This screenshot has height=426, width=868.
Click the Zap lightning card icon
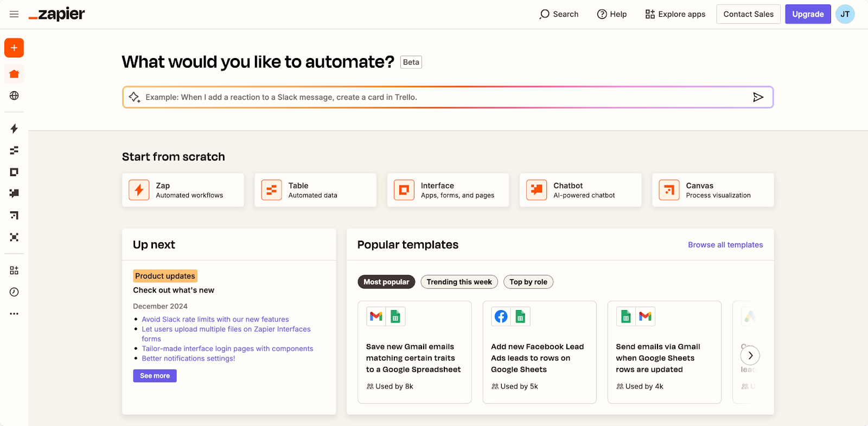tap(139, 190)
